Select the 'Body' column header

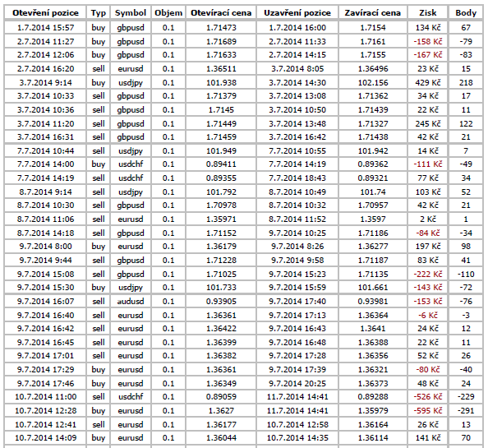tap(466, 13)
